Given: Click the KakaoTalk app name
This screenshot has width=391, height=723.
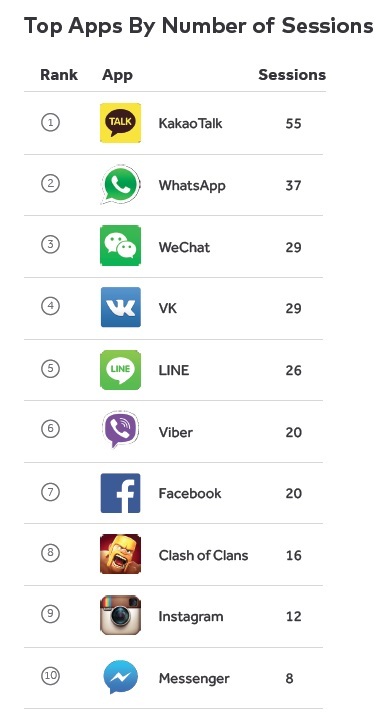Looking at the screenshot, I should tap(190, 124).
